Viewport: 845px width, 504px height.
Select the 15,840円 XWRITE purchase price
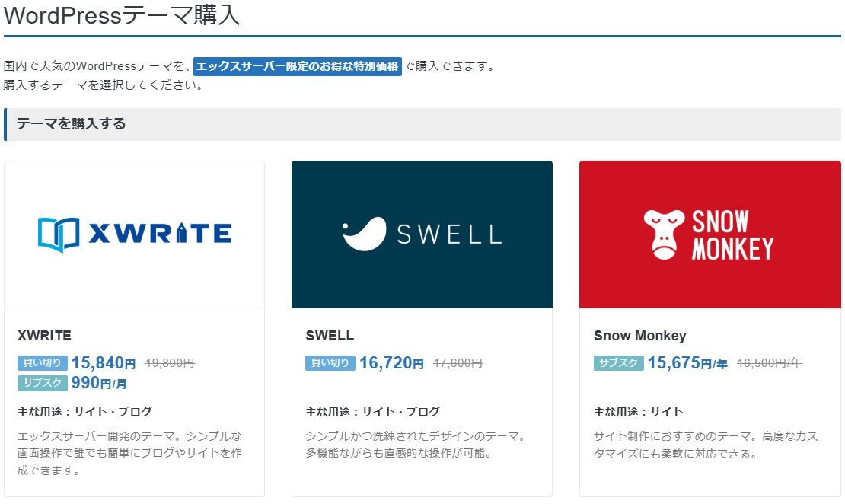tap(104, 362)
